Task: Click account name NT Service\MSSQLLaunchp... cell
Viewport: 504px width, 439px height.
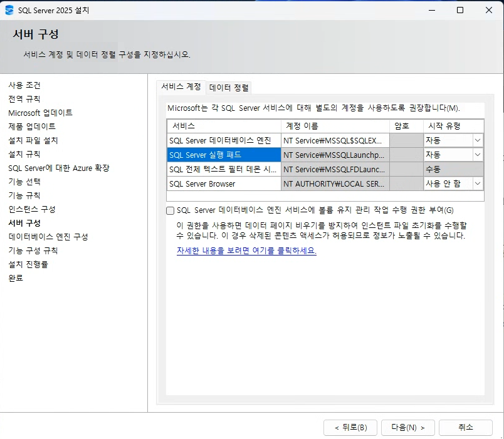Action: [335, 155]
